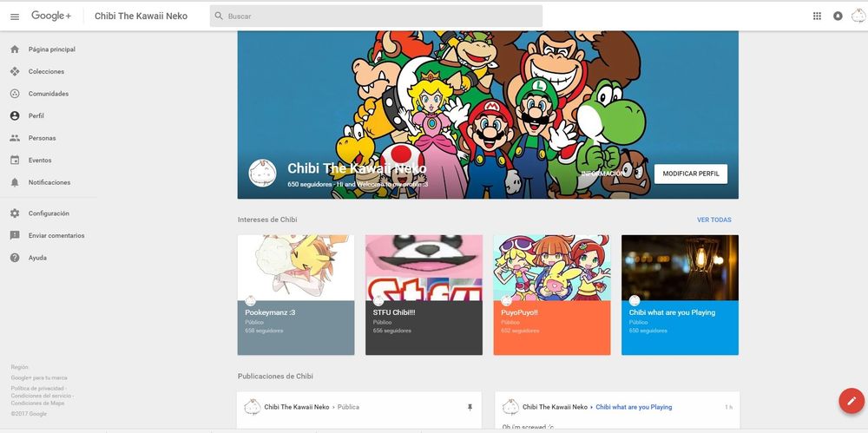The width and height of the screenshot is (868, 433).
Task: Select Perfil in the sidebar
Action: pyautogui.click(x=36, y=115)
